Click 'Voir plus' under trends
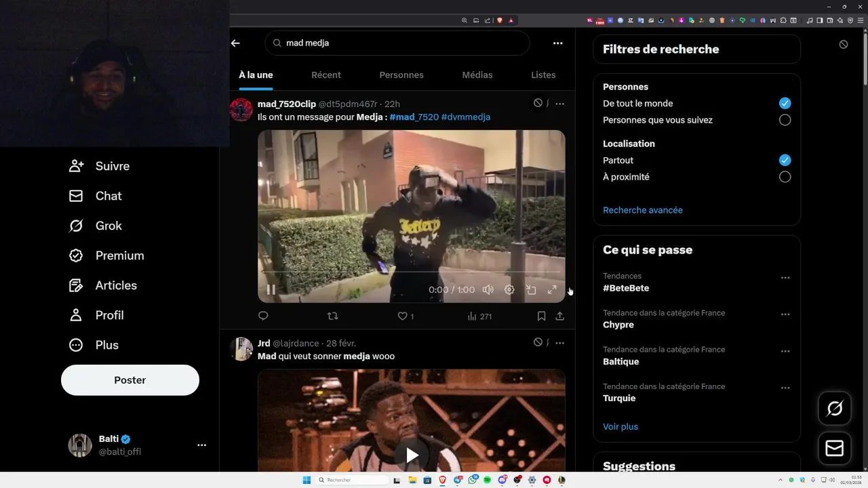The image size is (868, 488). click(620, 427)
